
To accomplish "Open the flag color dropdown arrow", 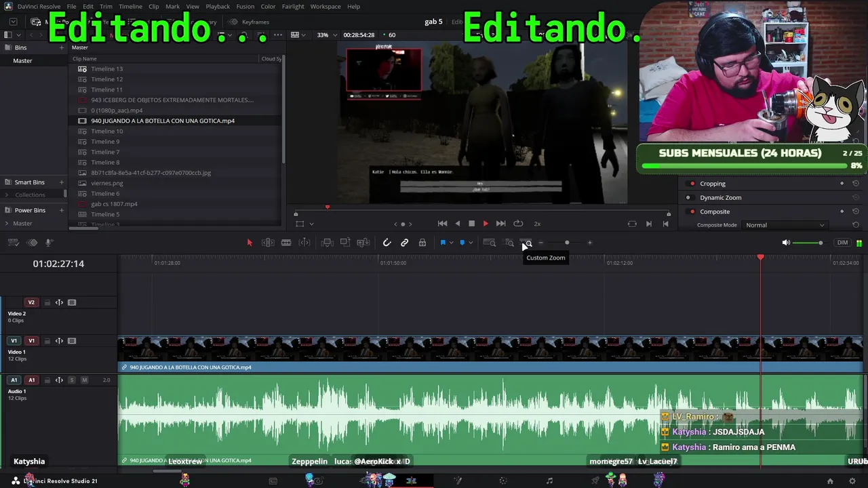I will tap(451, 243).
